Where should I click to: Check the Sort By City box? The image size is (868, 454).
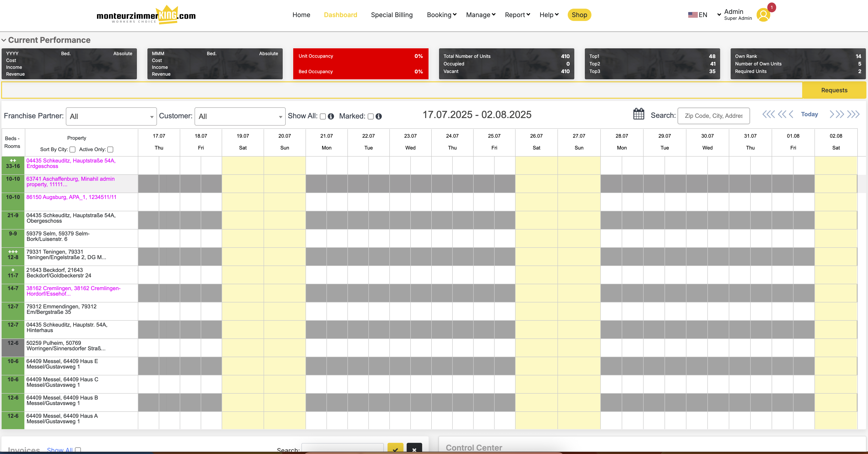click(72, 149)
